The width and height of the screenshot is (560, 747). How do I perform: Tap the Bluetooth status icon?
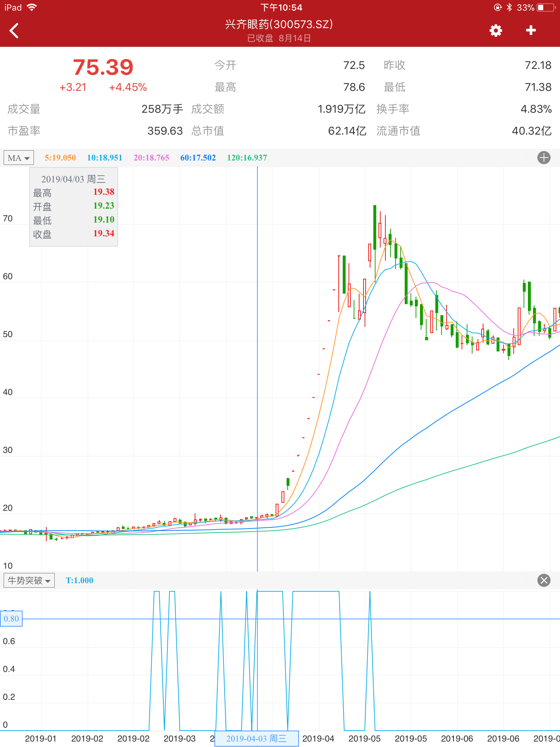point(509,7)
